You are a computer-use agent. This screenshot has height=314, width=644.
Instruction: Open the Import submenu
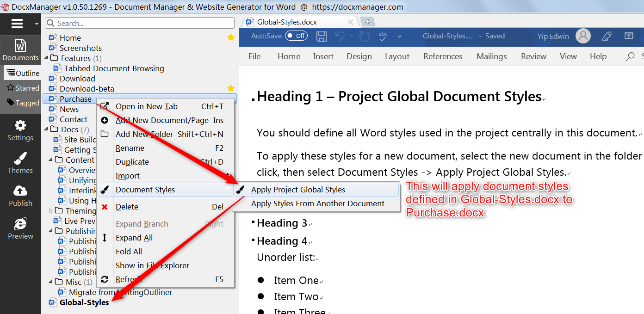(166, 176)
